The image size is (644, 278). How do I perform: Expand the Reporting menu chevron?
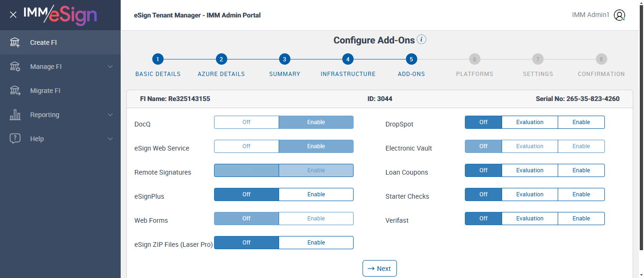click(x=110, y=115)
